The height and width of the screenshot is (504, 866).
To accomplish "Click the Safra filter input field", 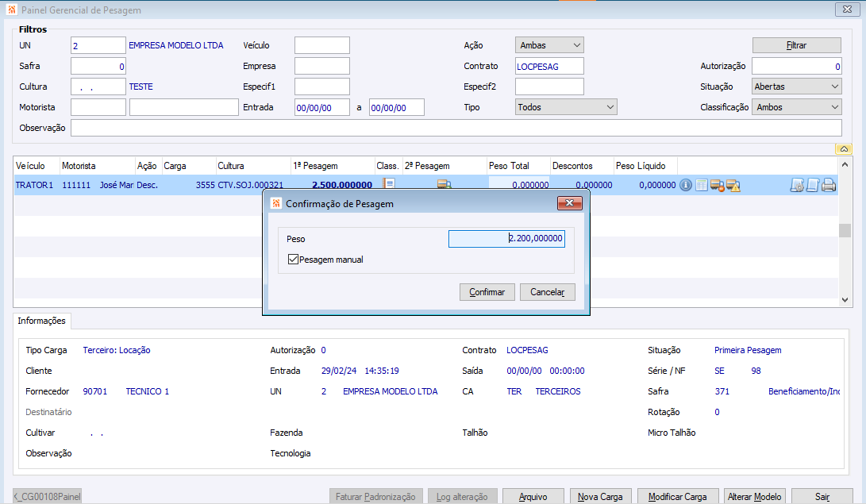I will coord(98,66).
